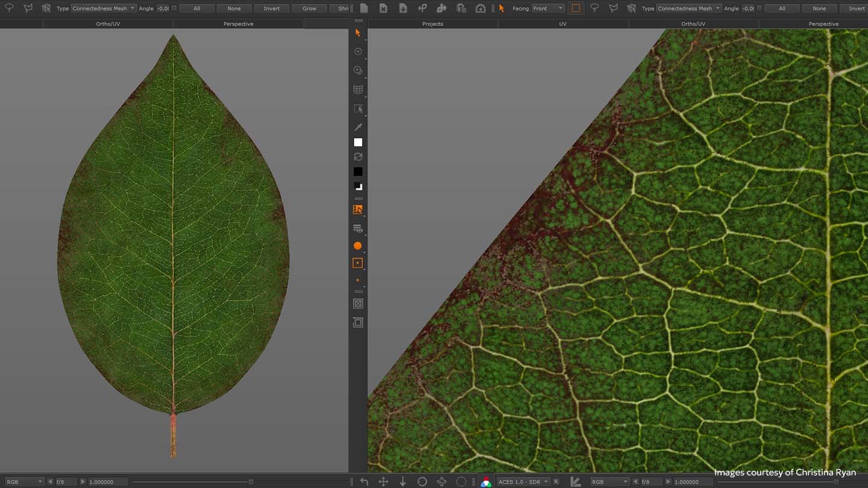Click the pan/move view icon in bottom bar

click(x=383, y=481)
